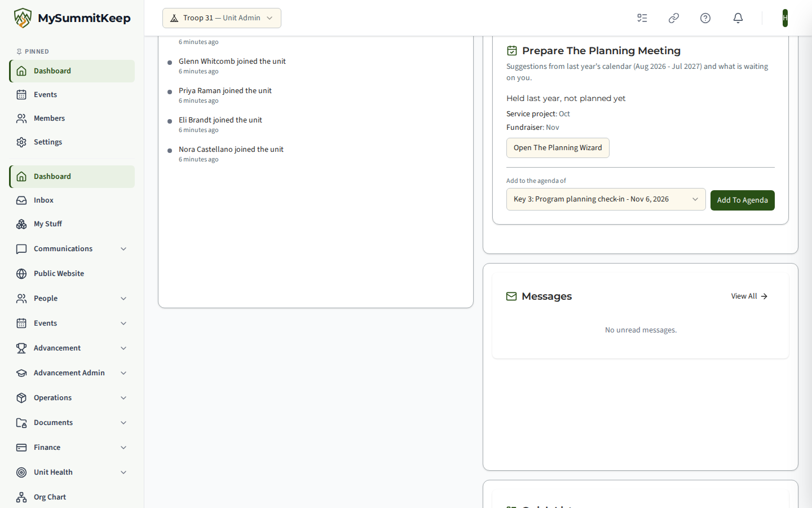Image resolution: width=812 pixels, height=508 pixels.
Task: Click the planning meeting calendar-check icon
Action: coord(512,51)
